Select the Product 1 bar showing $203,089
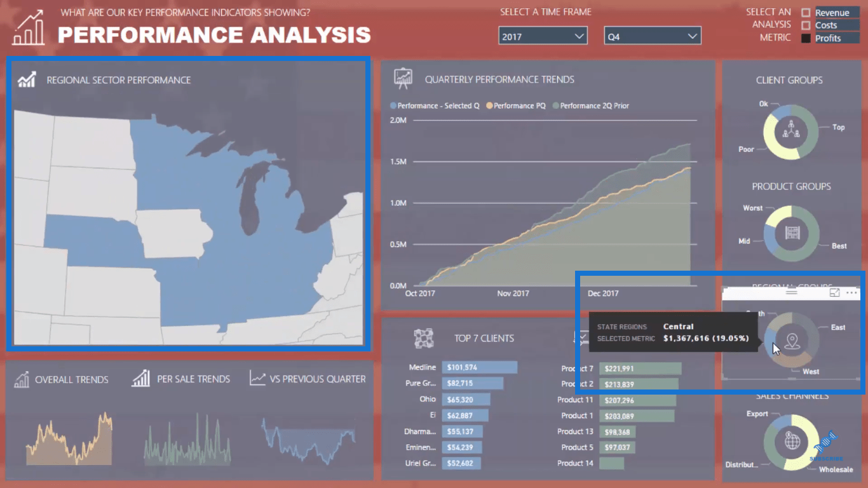The image size is (868, 488). (637, 416)
